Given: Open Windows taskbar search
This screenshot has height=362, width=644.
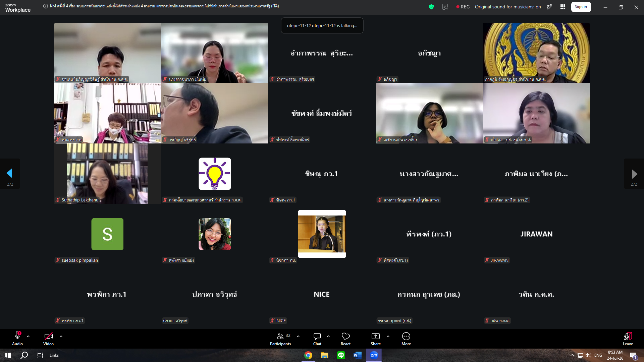Looking at the screenshot, I should click(x=24, y=355).
